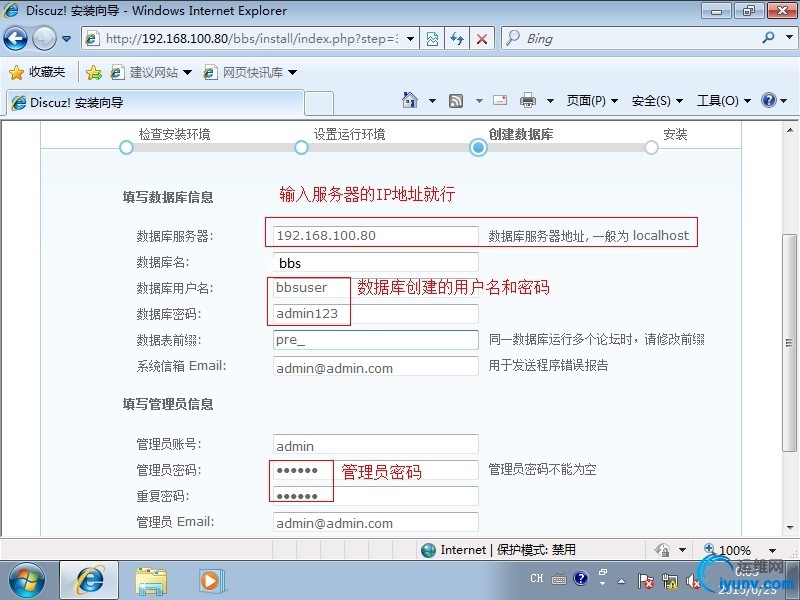The height and width of the screenshot is (600, 800).
Task: Click the Read Mail icon
Action: point(499,100)
